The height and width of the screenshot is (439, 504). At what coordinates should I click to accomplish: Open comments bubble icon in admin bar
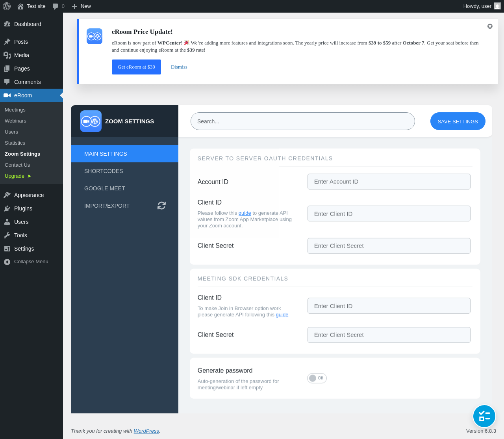[x=56, y=6]
